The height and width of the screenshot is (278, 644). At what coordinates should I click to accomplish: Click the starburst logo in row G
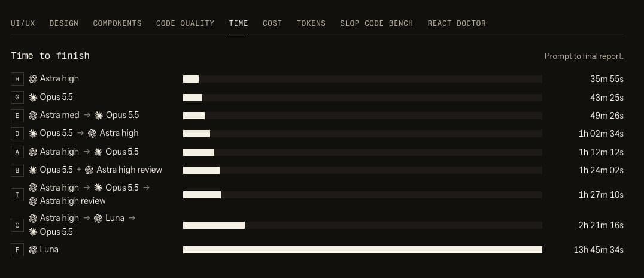click(33, 98)
